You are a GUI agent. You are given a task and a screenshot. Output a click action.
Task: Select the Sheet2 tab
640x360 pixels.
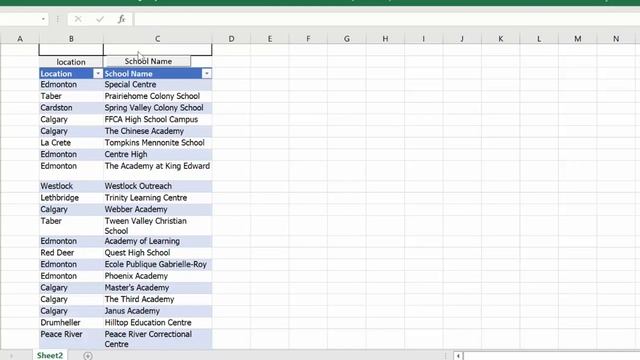pos(50,355)
